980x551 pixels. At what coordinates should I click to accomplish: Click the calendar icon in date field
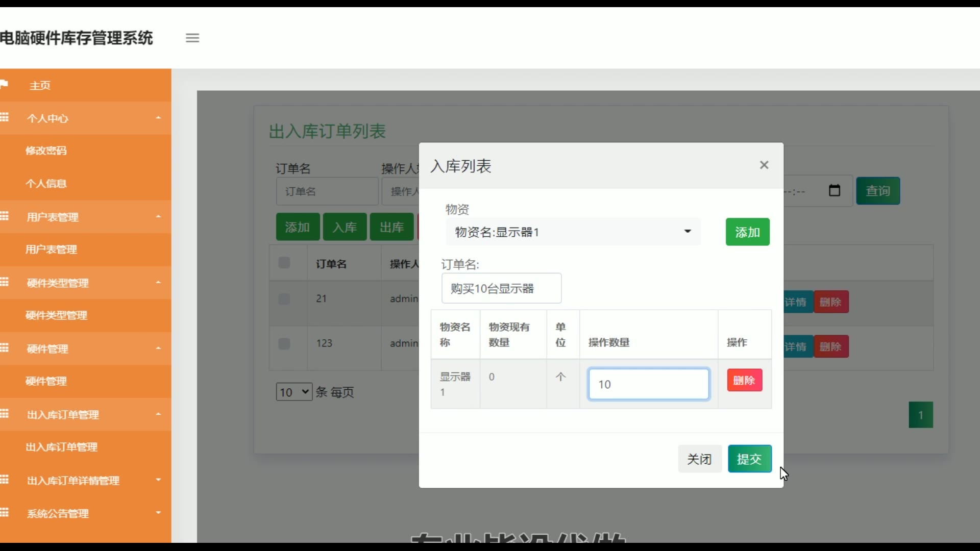[835, 191]
